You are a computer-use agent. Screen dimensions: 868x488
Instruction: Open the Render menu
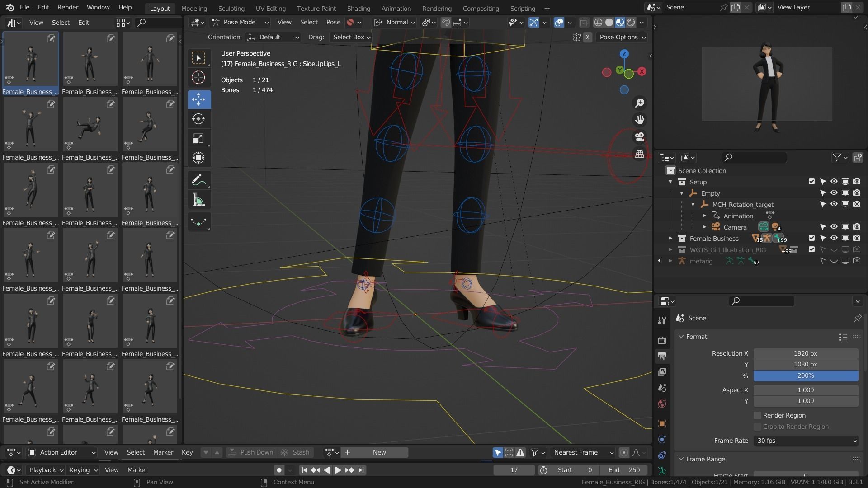tap(68, 8)
